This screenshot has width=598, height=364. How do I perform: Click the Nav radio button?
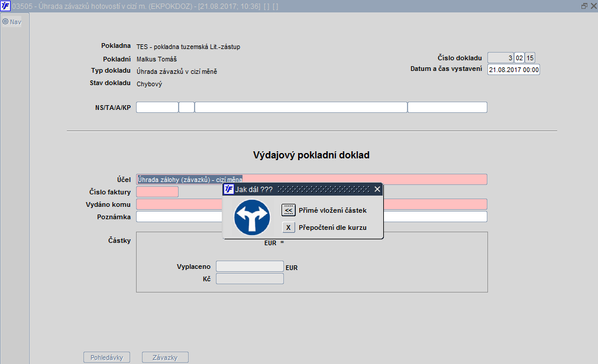[5, 22]
